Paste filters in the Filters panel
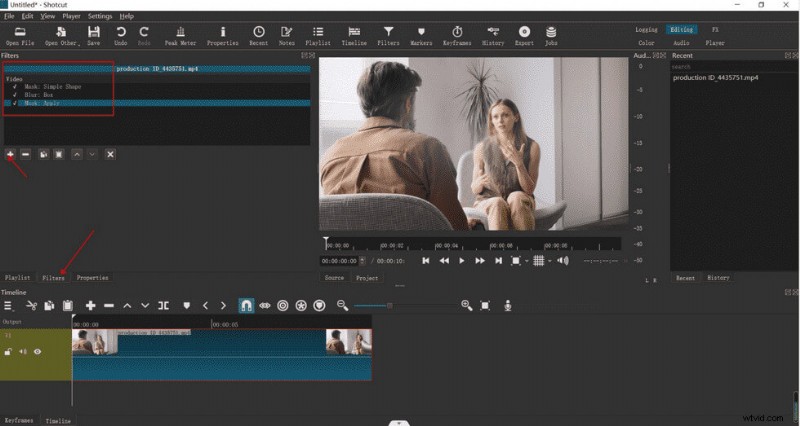The width and height of the screenshot is (800, 426). (59, 154)
